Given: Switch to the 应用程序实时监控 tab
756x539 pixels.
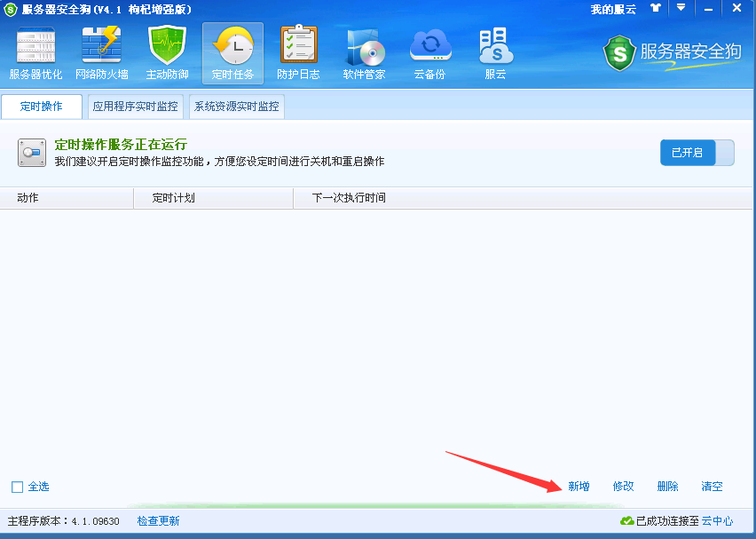Looking at the screenshot, I should [x=135, y=107].
